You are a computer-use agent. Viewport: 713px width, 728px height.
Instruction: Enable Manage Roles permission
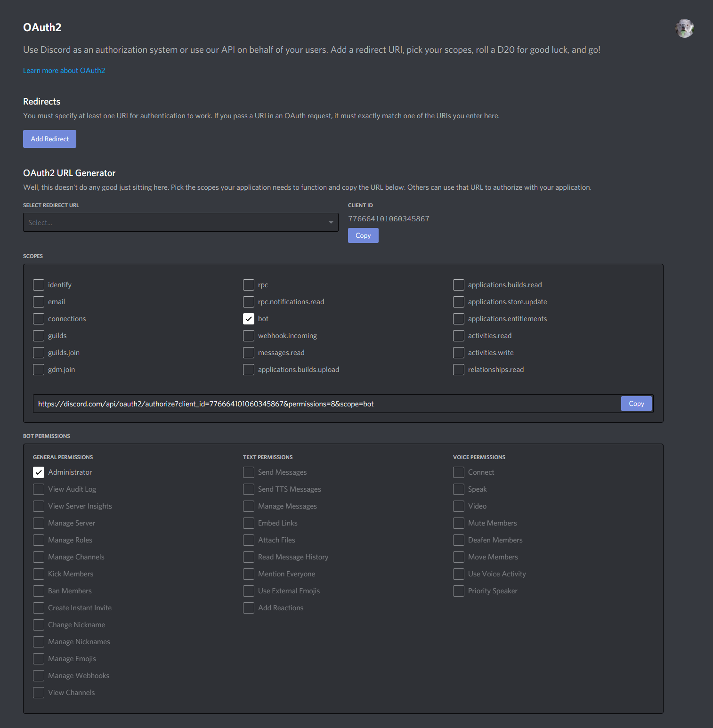pos(39,540)
